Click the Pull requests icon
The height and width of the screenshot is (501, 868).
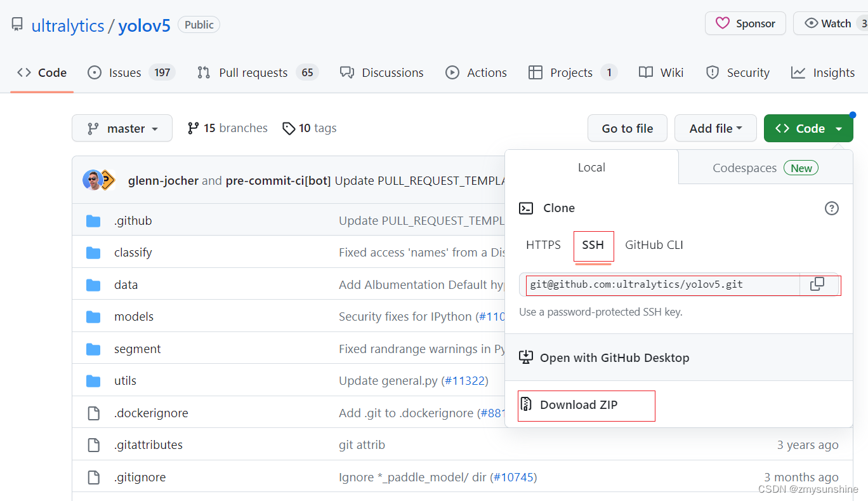pos(204,72)
